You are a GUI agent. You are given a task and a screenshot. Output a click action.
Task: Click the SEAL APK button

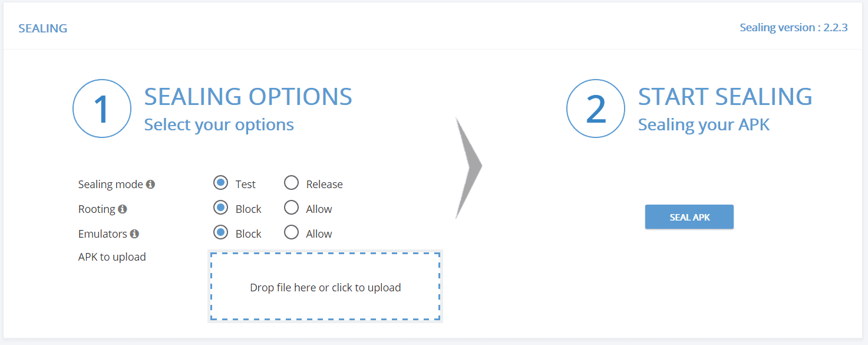[x=689, y=217]
